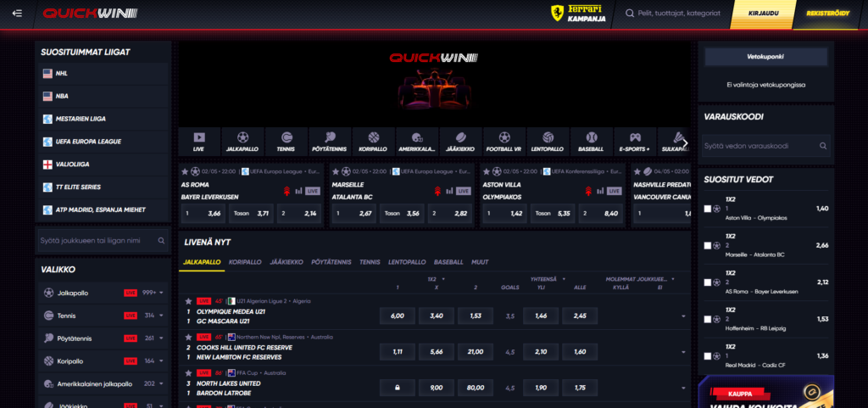868x408 pixels.
Task: Open the NHL league link
Action: pos(103,73)
